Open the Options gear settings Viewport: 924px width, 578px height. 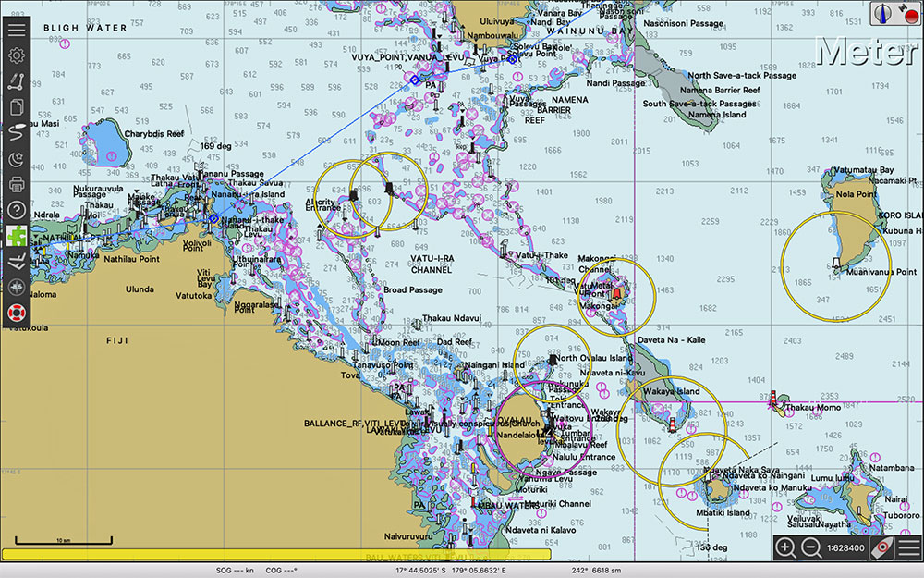[x=17, y=55]
